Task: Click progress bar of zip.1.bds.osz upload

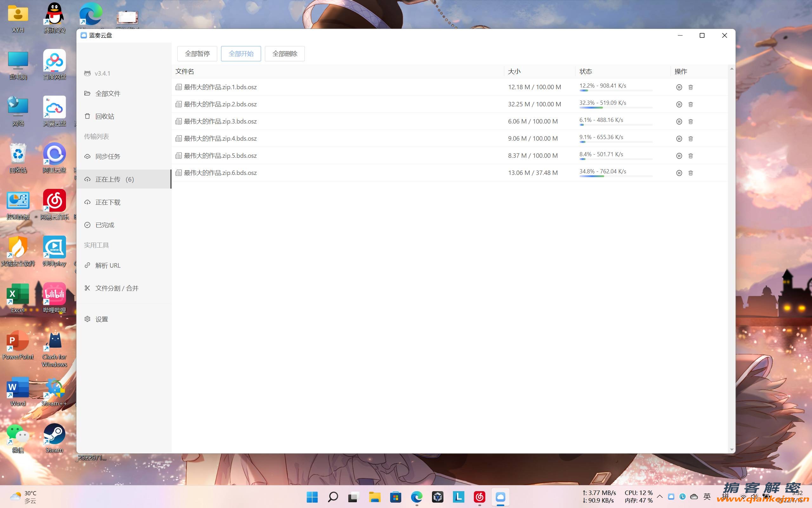Action: (x=616, y=90)
